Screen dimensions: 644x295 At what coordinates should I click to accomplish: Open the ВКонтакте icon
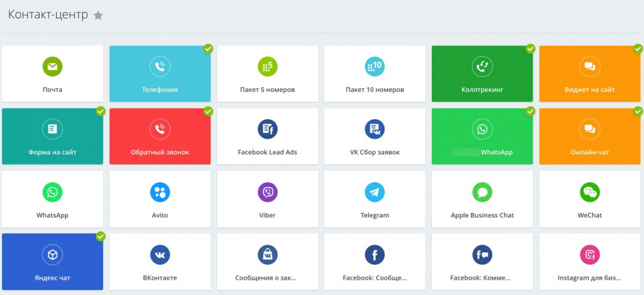tap(160, 254)
